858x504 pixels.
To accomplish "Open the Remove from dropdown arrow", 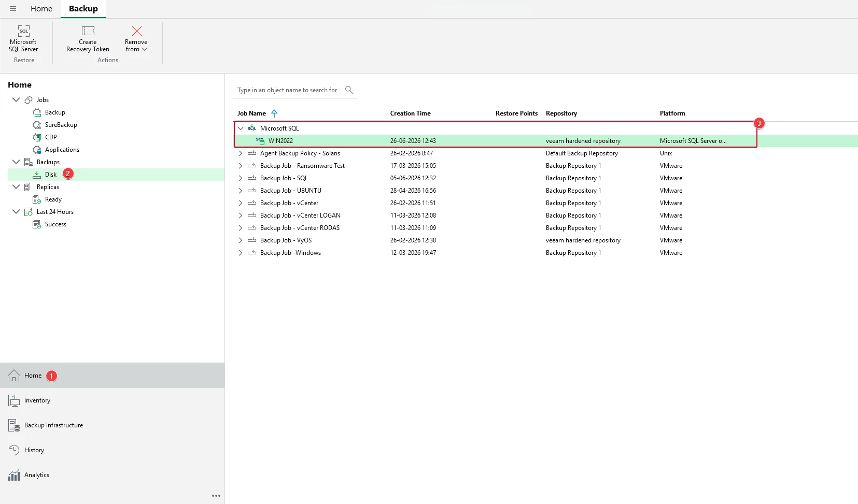I will (x=145, y=49).
